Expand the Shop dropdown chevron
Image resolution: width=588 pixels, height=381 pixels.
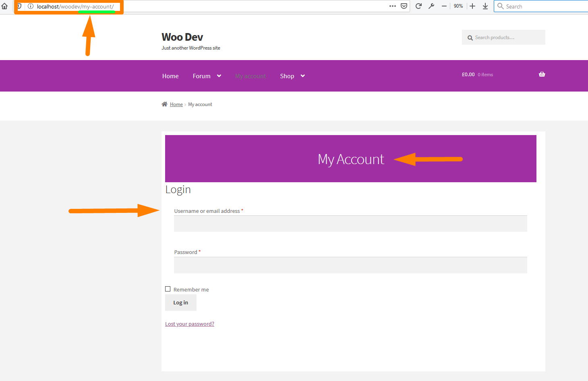pos(303,76)
